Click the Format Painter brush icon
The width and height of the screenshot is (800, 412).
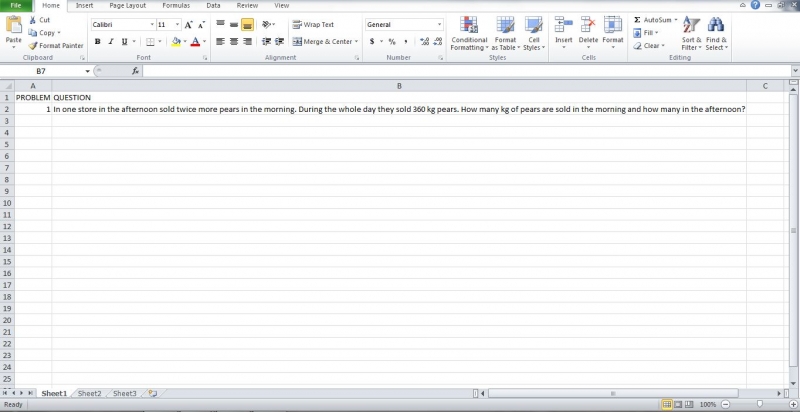tap(33, 46)
